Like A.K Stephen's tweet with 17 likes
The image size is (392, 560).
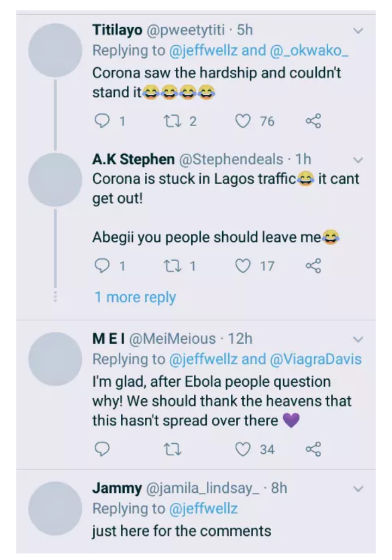pyautogui.click(x=243, y=266)
